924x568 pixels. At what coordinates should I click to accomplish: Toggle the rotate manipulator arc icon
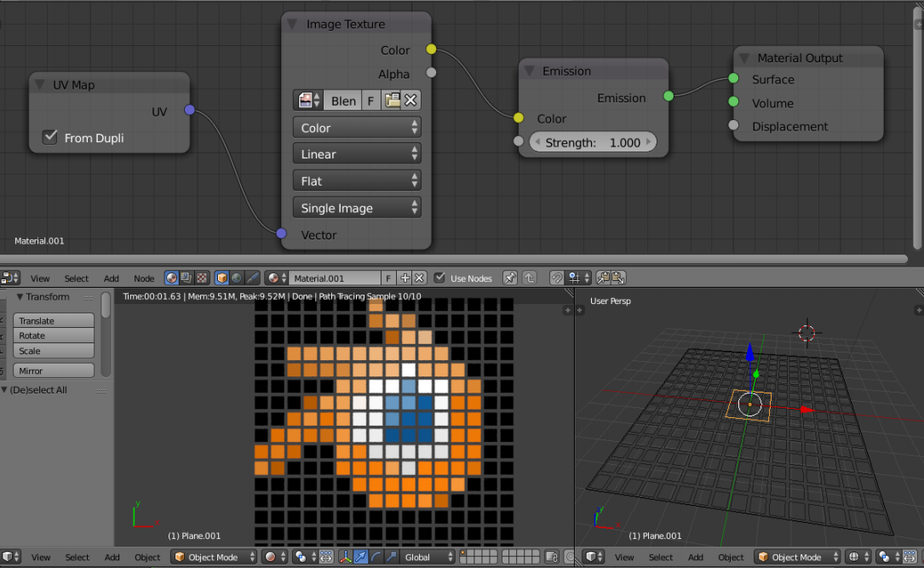[376, 557]
